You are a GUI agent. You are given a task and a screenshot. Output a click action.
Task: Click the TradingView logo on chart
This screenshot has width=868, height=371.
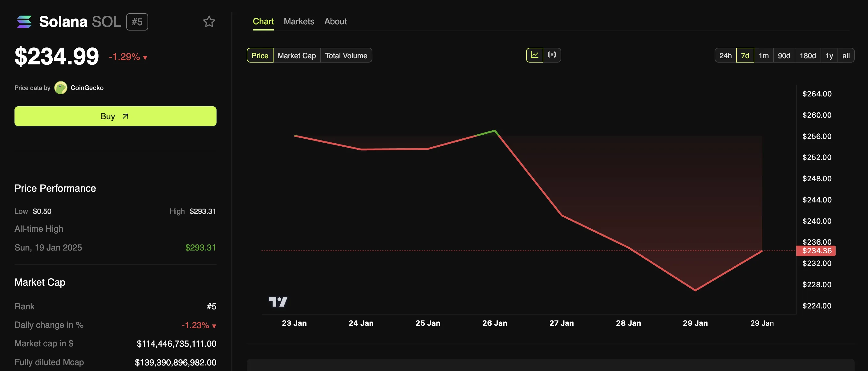[x=278, y=302]
